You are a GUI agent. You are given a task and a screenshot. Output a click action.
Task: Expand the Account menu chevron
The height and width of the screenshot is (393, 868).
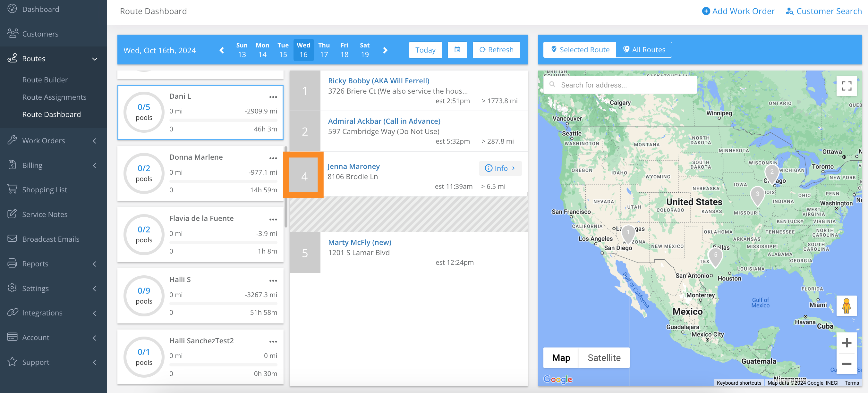pyautogui.click(x=95, y=338)
